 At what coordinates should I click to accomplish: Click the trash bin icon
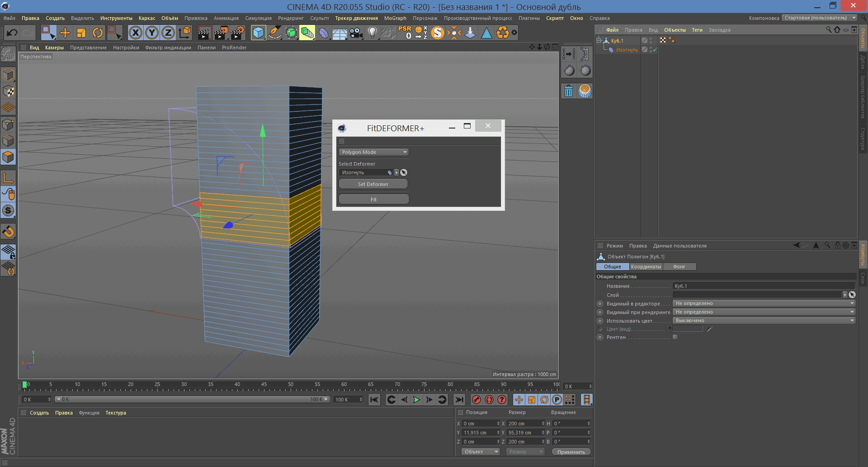[x=569, y=91]
